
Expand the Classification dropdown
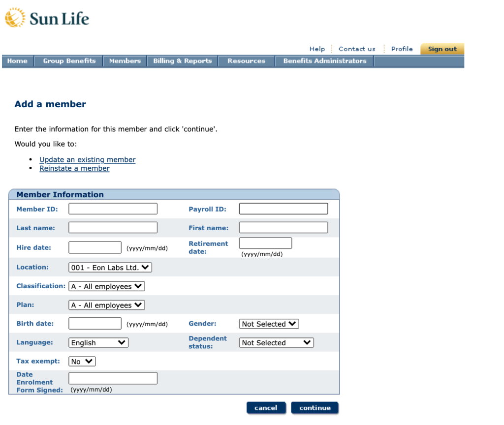(107, 286)
